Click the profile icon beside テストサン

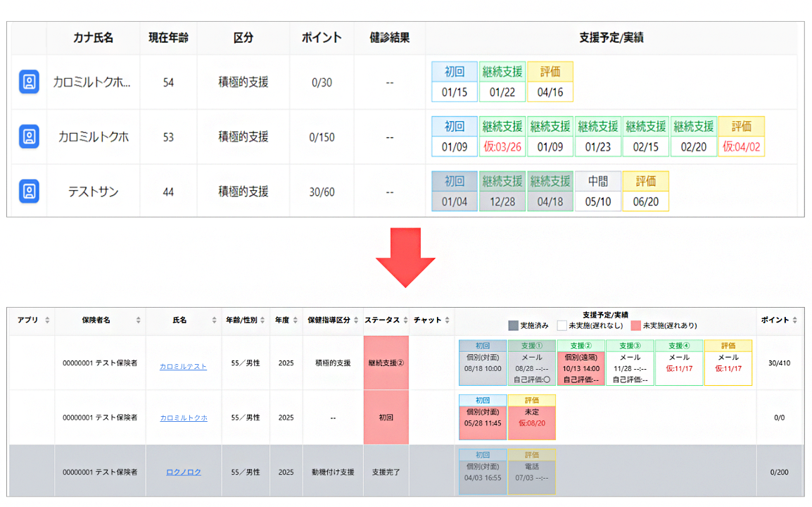[29, 191]
